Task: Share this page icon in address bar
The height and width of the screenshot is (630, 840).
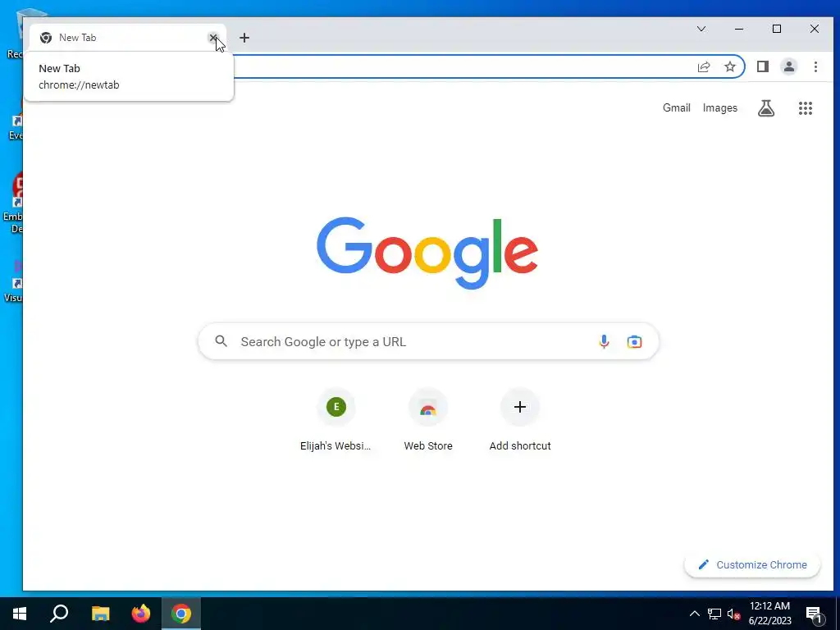Action: (704, 66)
